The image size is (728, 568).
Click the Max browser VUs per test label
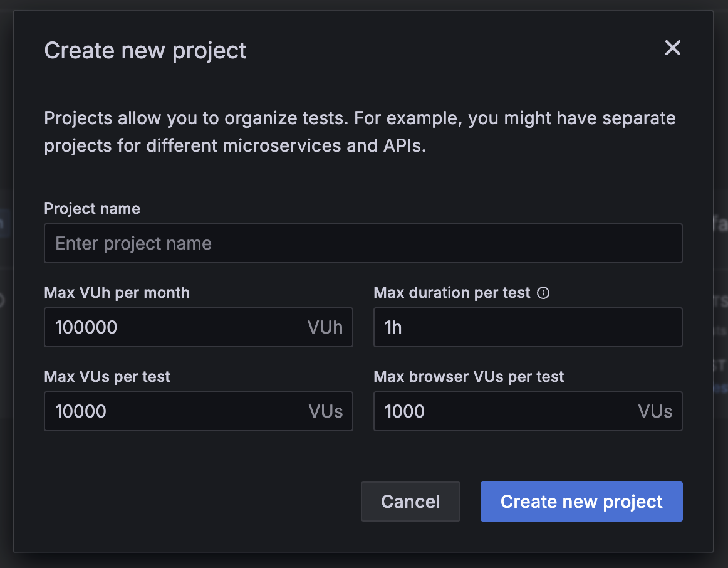coord(469,376)
